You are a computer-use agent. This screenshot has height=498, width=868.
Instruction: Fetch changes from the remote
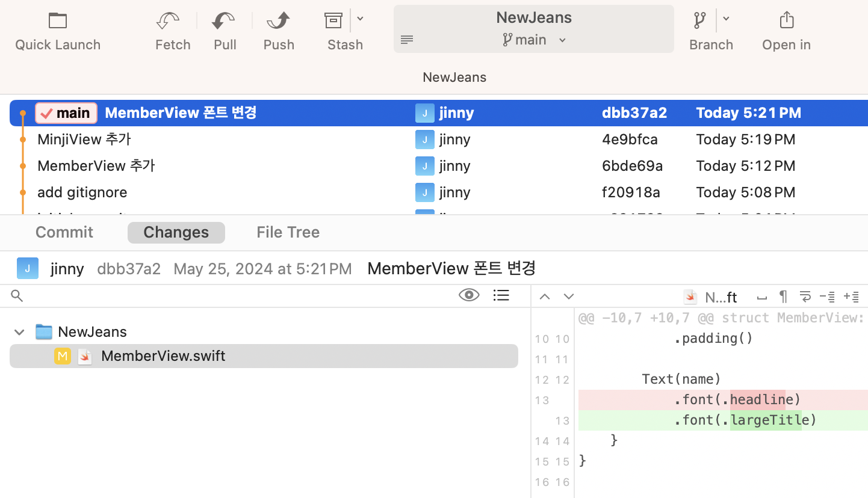pyautogui.click(x=173, y=31)
